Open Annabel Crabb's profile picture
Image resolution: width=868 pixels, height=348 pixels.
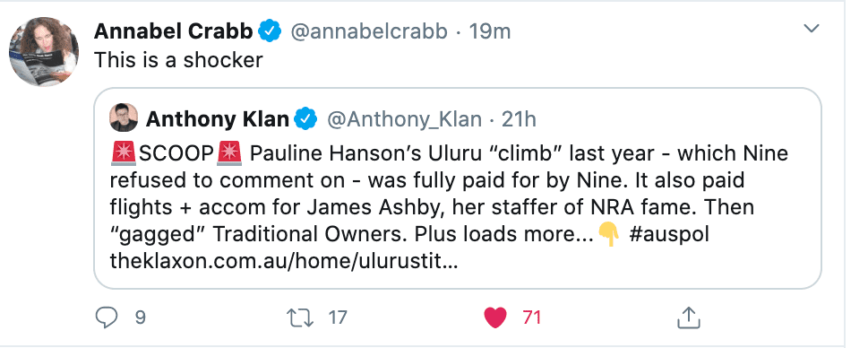tap(44, 51)
